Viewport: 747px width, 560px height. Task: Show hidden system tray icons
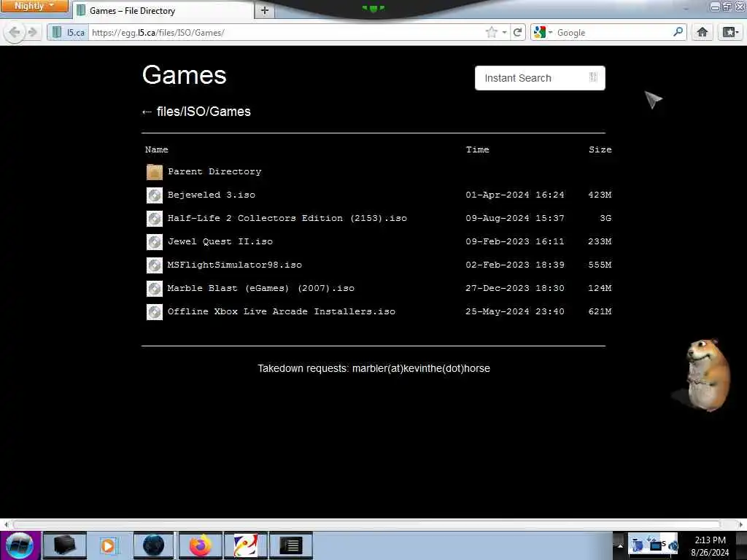pyautogui.click(x=620, y=545)
